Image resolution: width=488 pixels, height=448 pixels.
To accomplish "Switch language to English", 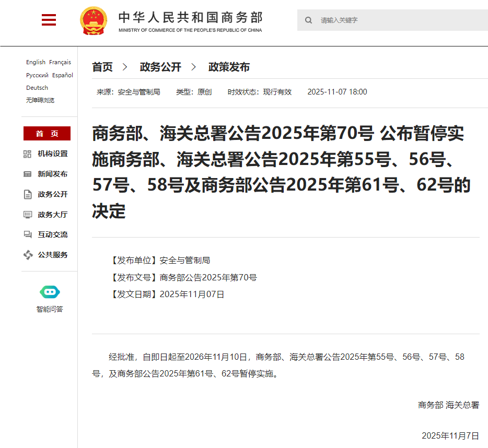I will click(36, 62).
